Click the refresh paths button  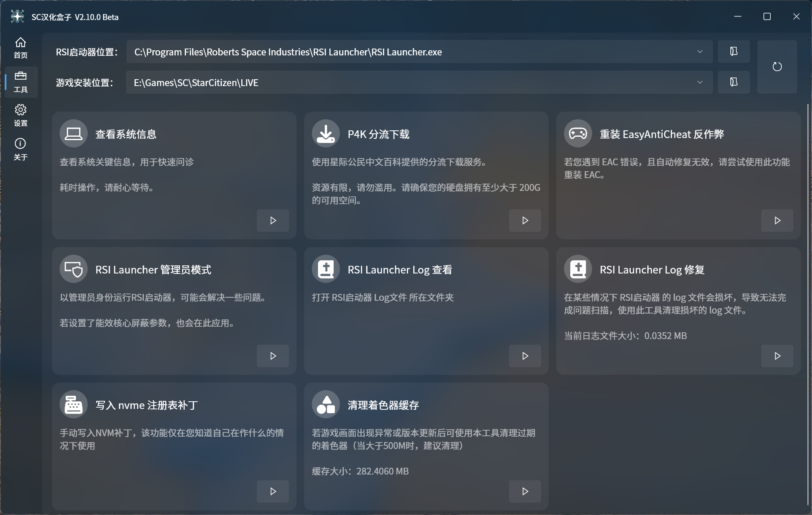point(777,67)
